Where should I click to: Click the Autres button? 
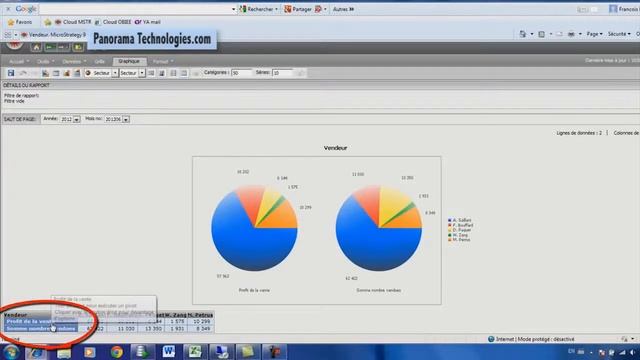coord(344,9)
